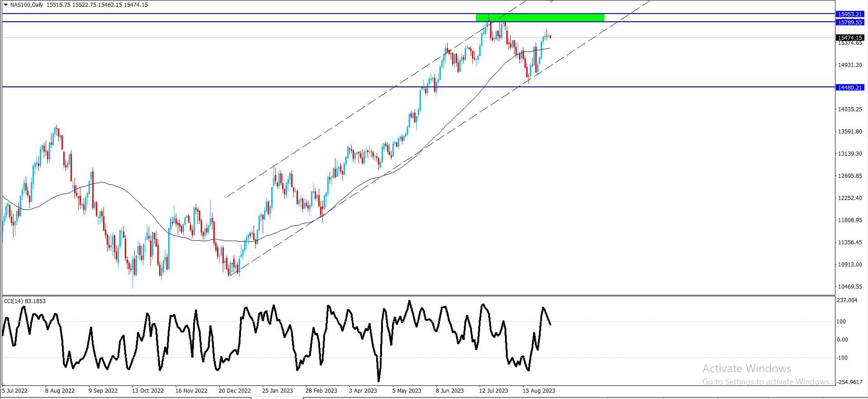Click the 14480.21 support line price label
Screen dimensions: 868x399
850,87
